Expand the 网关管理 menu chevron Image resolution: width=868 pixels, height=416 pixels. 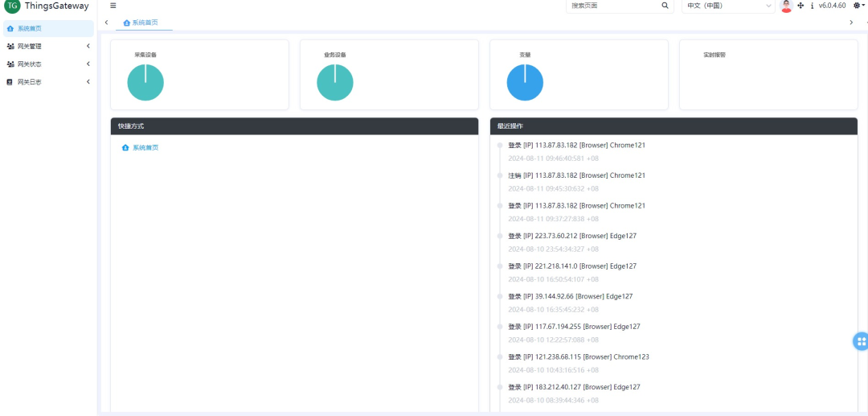[88, 47]
